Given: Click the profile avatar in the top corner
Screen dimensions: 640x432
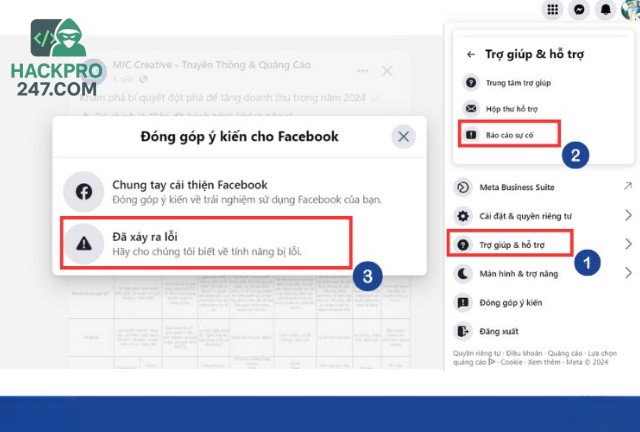Looking at the screenshot, I should tap(631, 9).
